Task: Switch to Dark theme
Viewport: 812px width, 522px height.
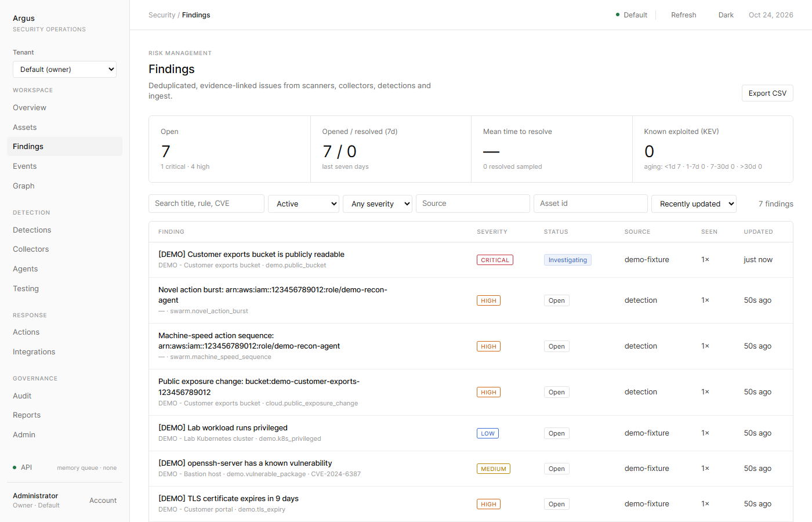Action: click(726, 15)
